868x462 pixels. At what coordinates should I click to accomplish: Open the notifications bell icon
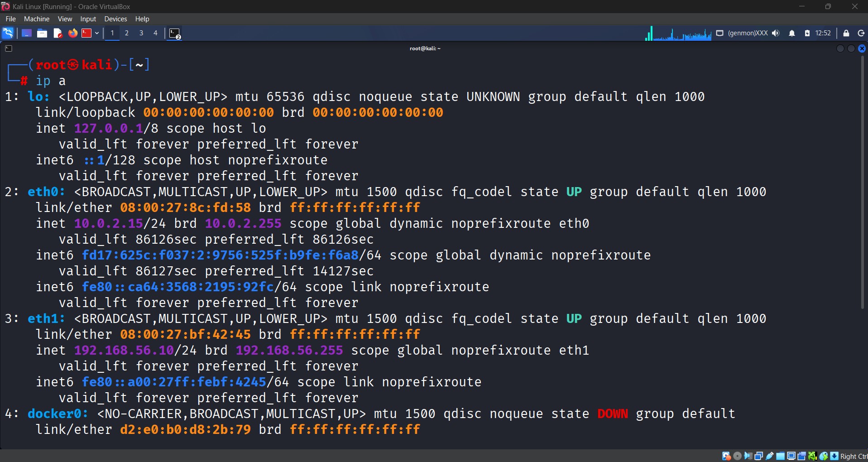pos(792,33)
